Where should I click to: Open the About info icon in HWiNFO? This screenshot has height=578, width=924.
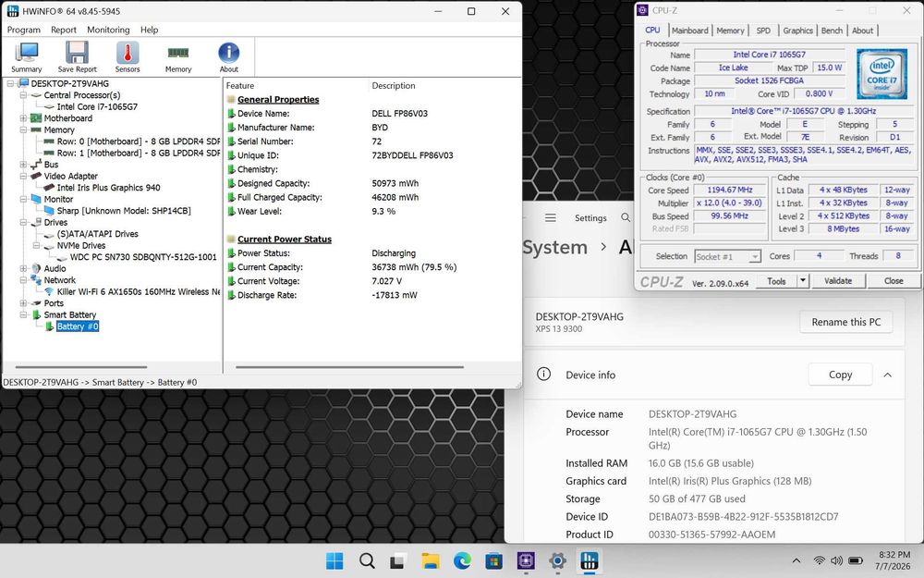[228, 56]
